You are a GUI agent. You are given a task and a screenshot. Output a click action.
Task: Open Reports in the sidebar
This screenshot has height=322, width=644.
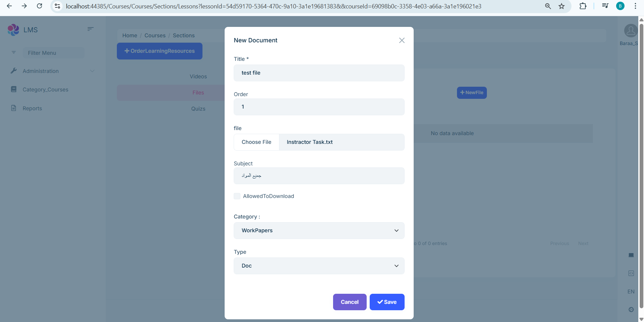(32, 109)
